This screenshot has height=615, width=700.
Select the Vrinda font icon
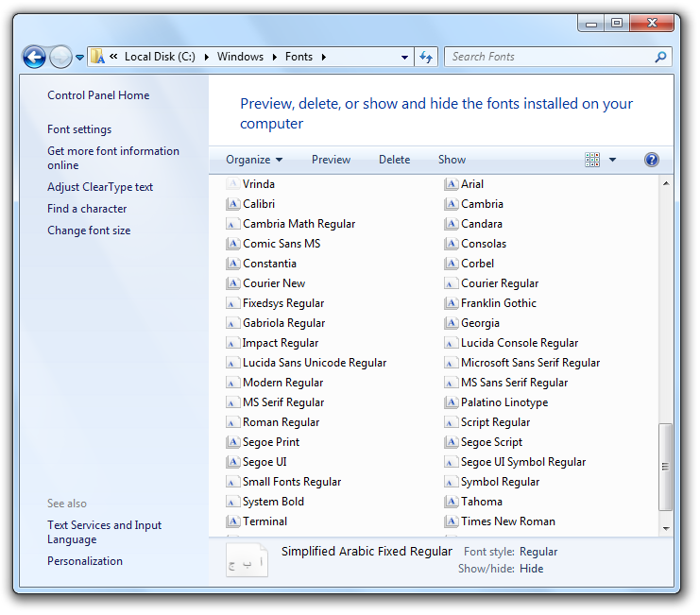pyautogui.click(x=232, y=184)
